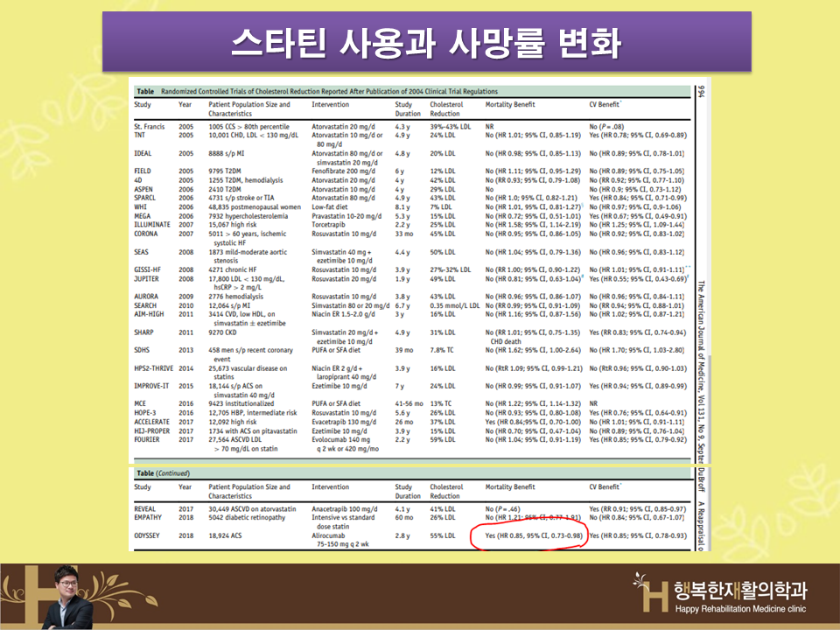This screenshot has height=630, width=840.
Task: Click the ODYSSEY cholesterol reduction 55% LDL
Action: 443,535
